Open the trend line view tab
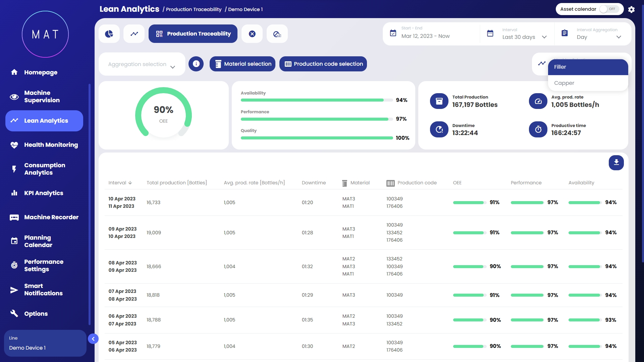This screenshot has height=362, width=644. click(134, 34)
